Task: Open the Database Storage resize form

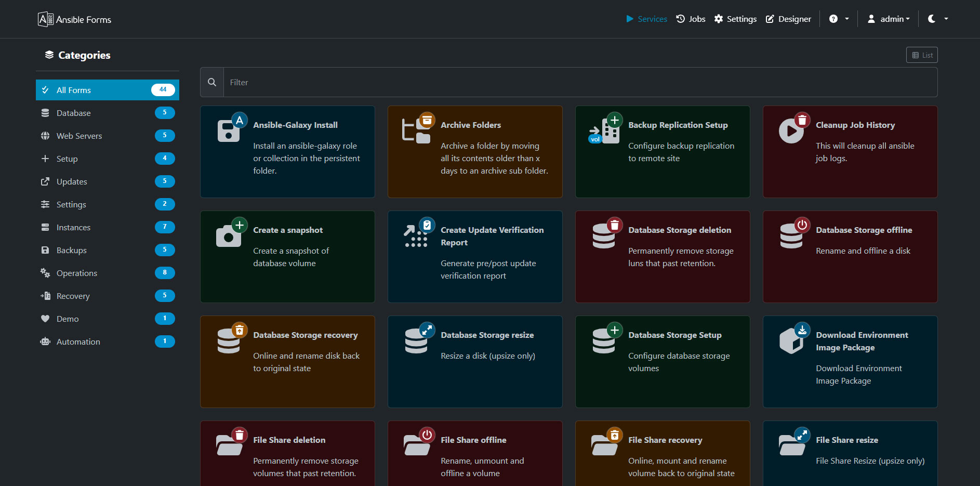Action: pos(487,335)
